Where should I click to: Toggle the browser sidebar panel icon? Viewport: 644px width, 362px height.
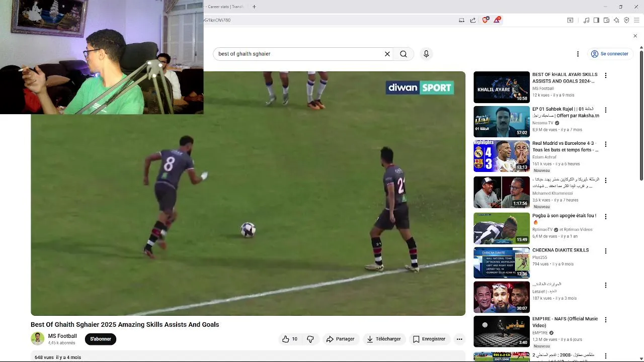pyautogui.click(x=596, y=20)
